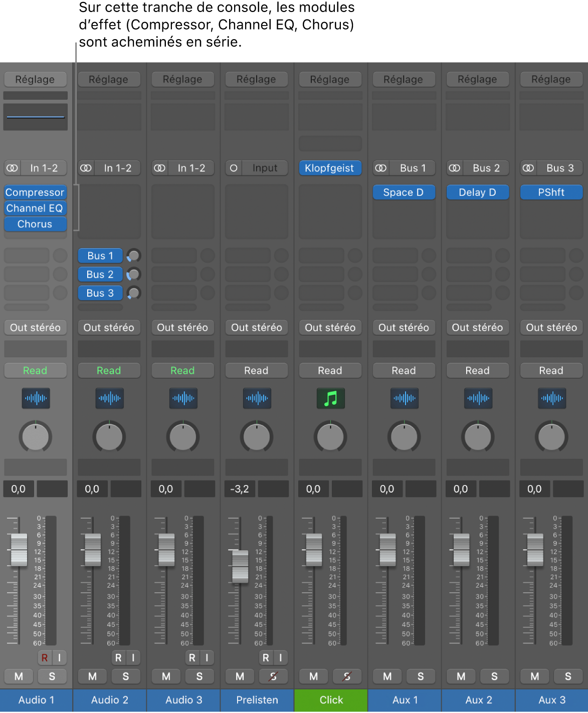588x713 pixels.
Task: Click the -3,2 volume value on Prelisten
Action: pos(240,489)
